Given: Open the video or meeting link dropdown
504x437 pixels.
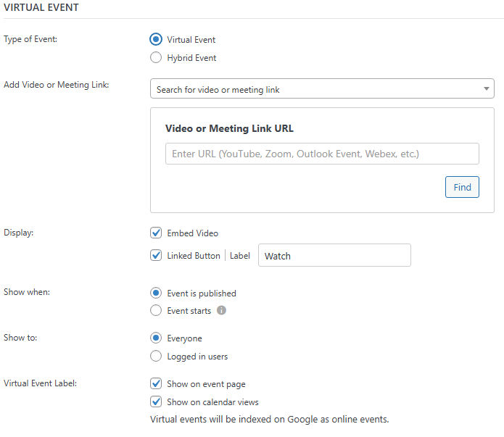Looking at the screenshot, I should pyautogui.click(x=322, y=89).
